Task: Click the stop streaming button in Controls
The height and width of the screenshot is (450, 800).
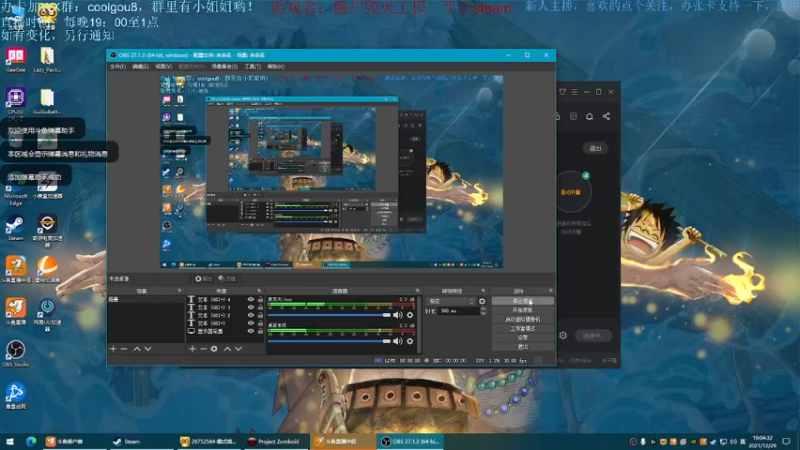Action: [x=522, y=301]
